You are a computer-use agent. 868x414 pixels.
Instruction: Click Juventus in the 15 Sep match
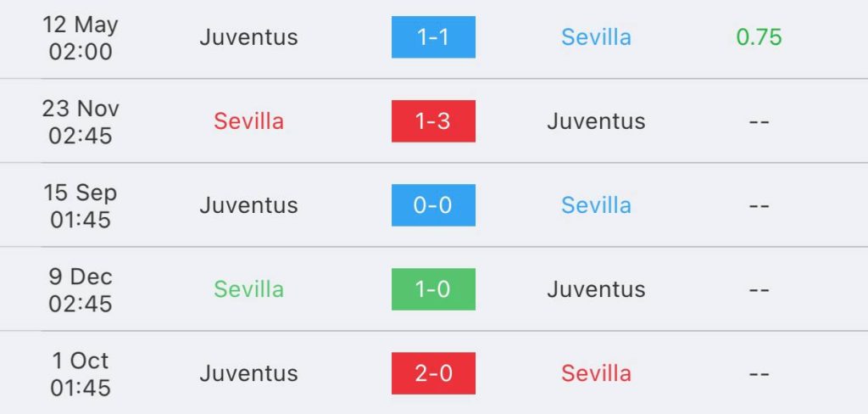click(248, 205)
